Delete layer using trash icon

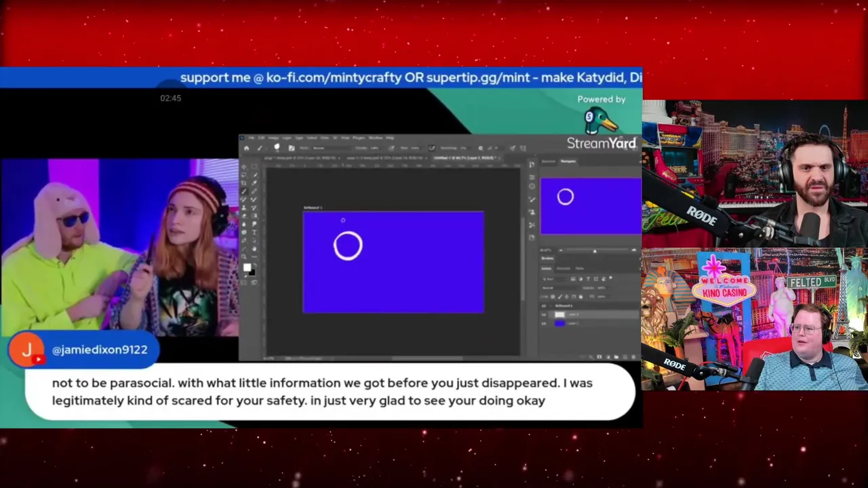point(634,357)
